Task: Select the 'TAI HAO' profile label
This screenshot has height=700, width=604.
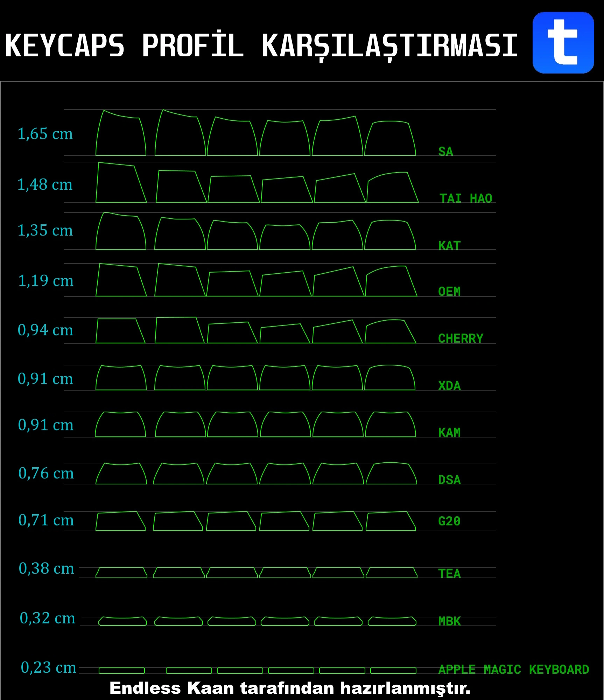Action: click(466, 198)
